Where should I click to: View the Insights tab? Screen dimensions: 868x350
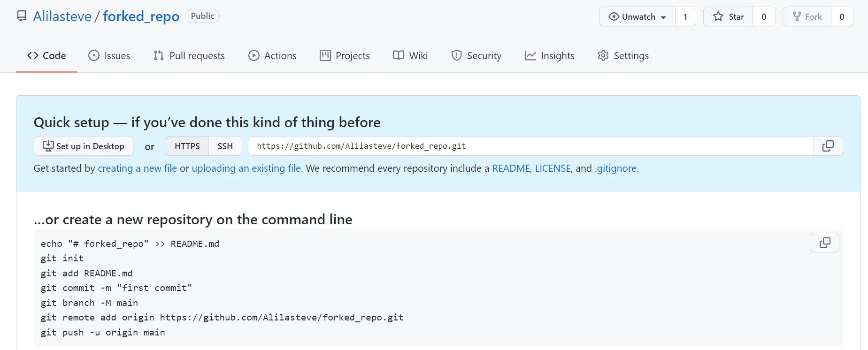(550, 55)
